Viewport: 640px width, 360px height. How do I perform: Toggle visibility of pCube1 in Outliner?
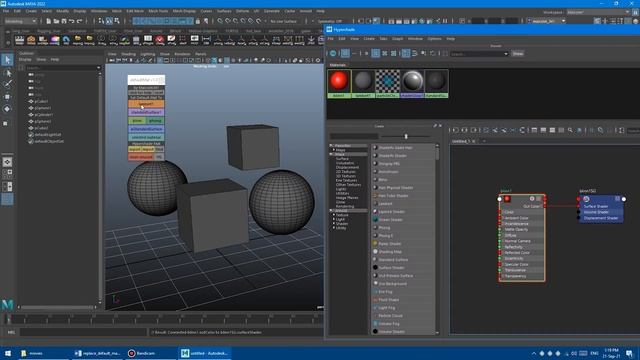point(31,101)
